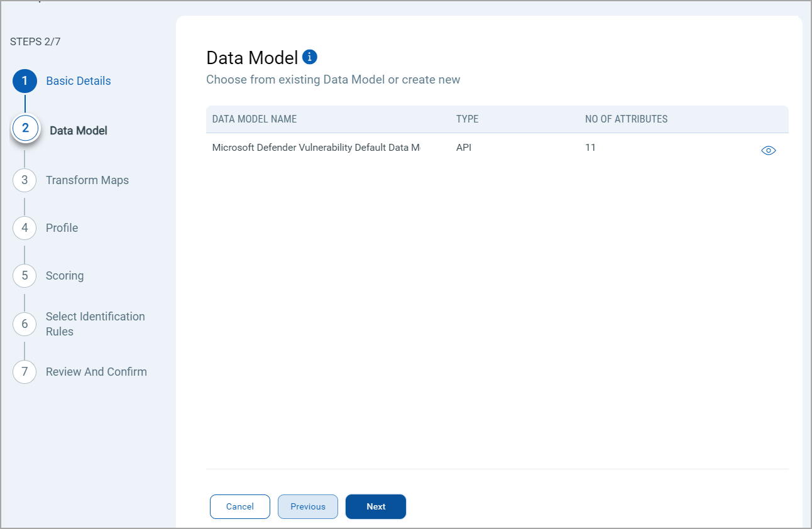This screenshot has height=529, width=812.
Task: Click the Data Model Name column header
Action: coord(255,119)
